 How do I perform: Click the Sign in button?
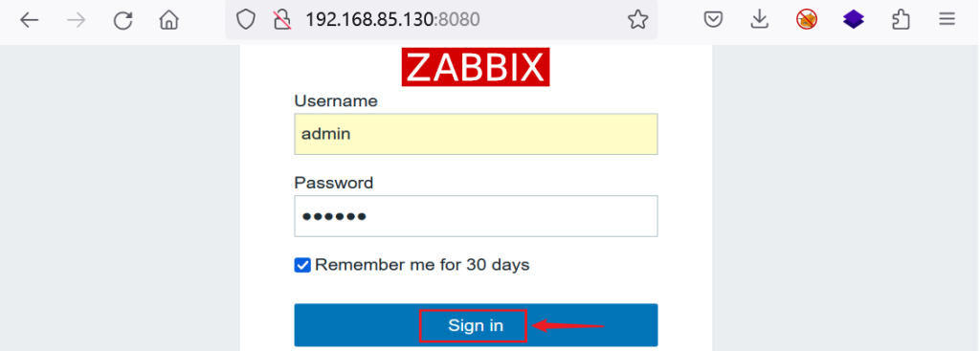pyautogui.click(x=476, y=325)
